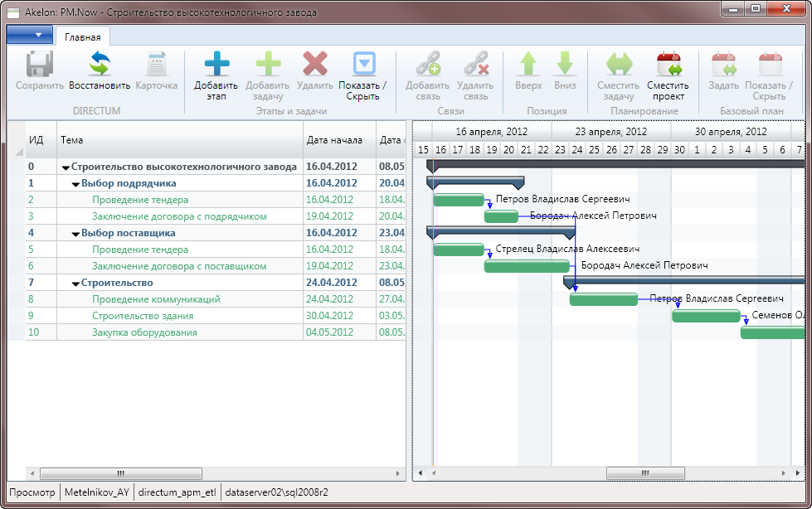
Task: Click start date 30.04.2012 cell
Action: coord(330,316)
